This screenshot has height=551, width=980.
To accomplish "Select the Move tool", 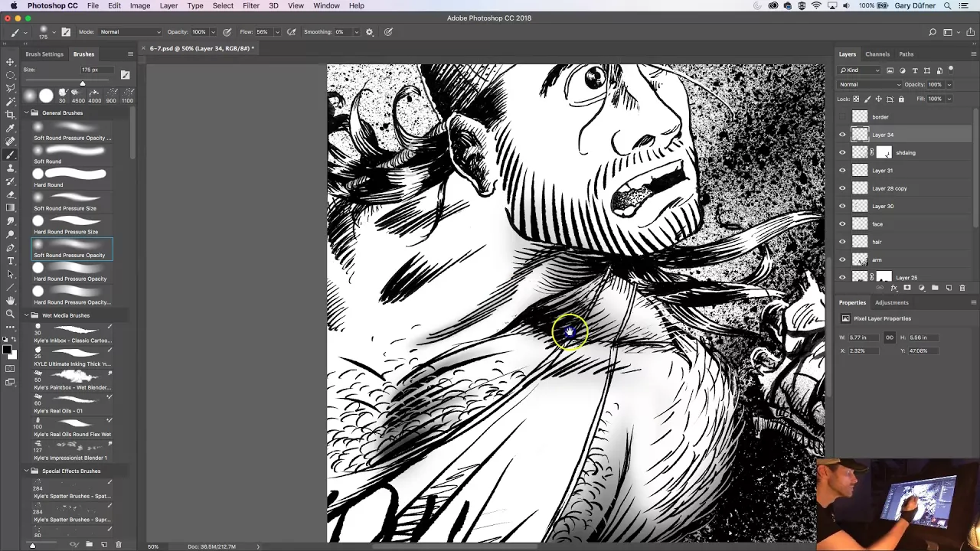I will point(10,61).
